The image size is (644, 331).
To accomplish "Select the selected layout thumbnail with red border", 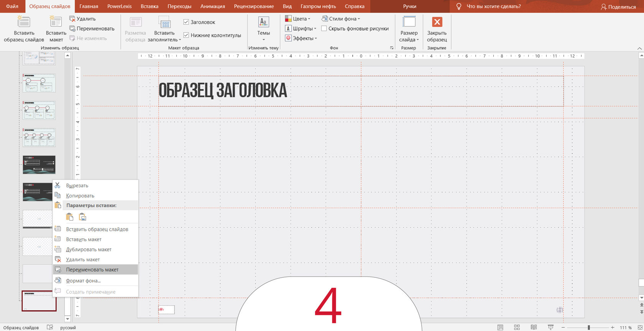I will (x=39, y=301).
